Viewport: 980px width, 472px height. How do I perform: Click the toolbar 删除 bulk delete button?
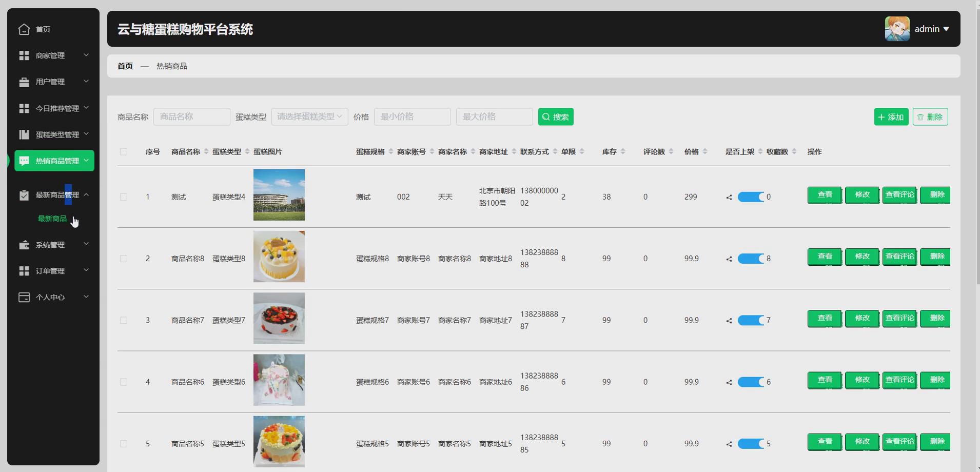[930, 116]
